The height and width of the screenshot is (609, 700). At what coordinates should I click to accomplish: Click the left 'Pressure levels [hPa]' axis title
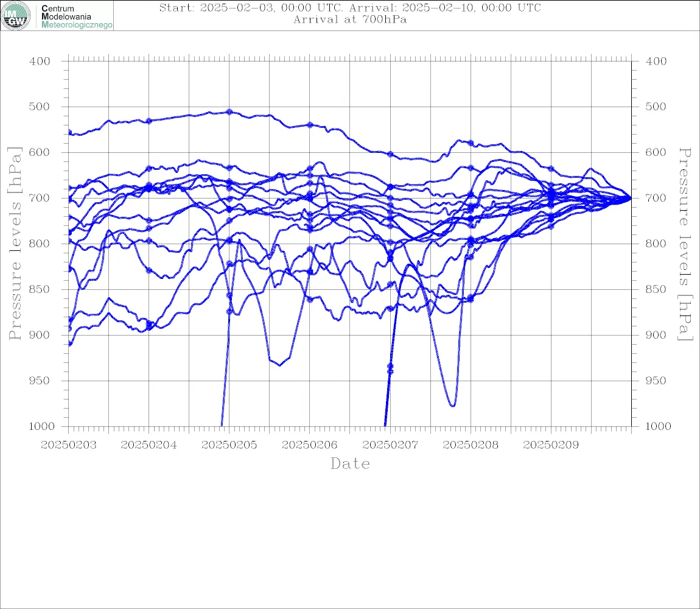(x=15, y=244)
